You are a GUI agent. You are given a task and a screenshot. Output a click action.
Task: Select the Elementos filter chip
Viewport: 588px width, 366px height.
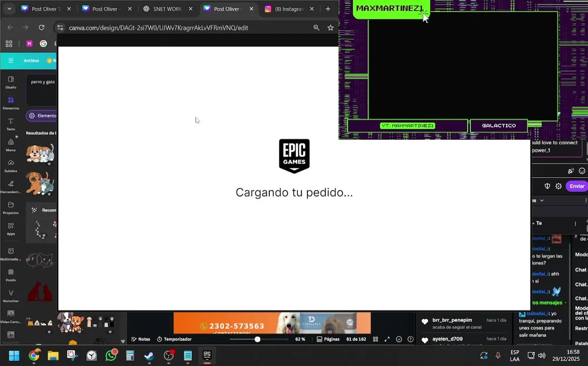42,116
